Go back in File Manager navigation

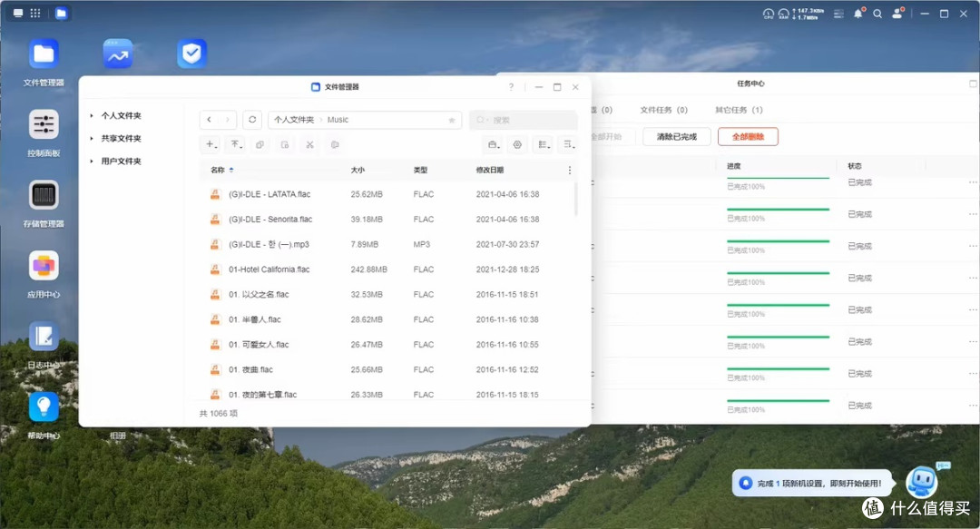click(x=209, y=120)
